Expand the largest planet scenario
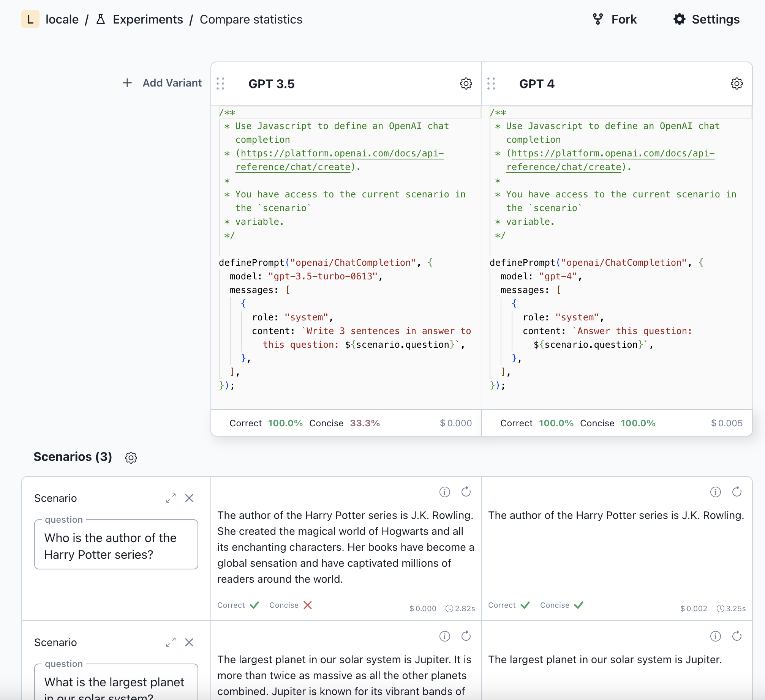 pos(171,642)
